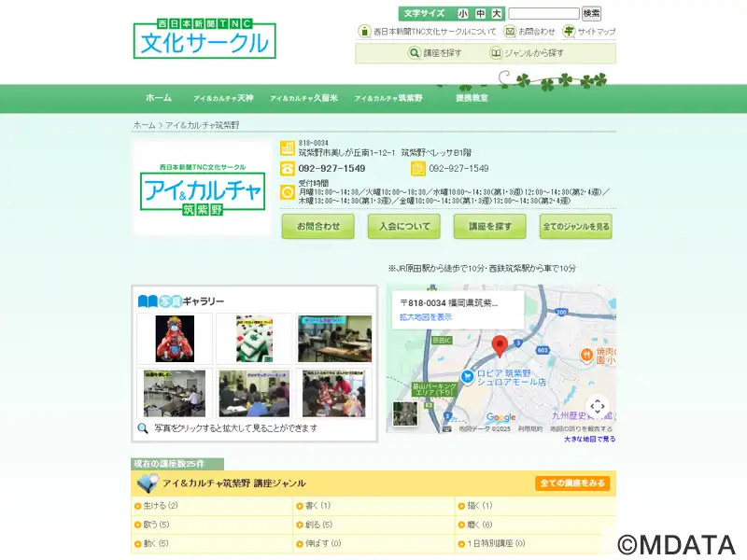Click the 西日本新聞TNC 文化サークル logo

[x=204, y=39]
